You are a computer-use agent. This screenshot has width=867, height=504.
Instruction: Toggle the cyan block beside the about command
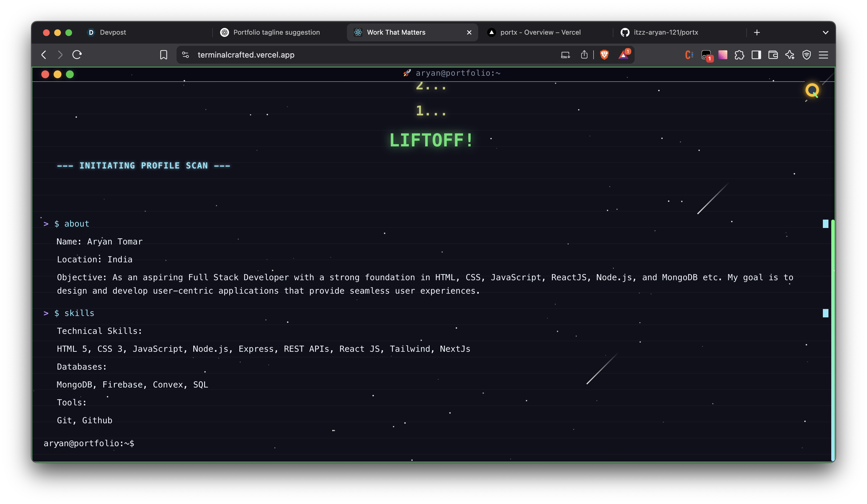[825, 224]
